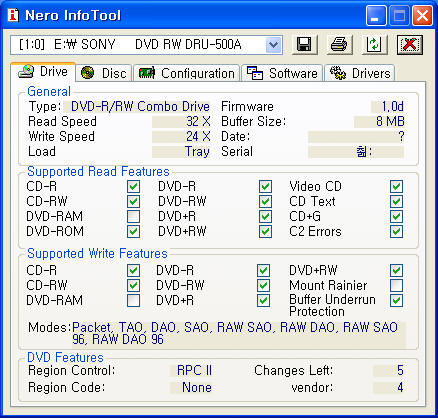Toggle CD-RW write feature checkbox
This screenshot has width=438, height=418.
coord(133,285)
